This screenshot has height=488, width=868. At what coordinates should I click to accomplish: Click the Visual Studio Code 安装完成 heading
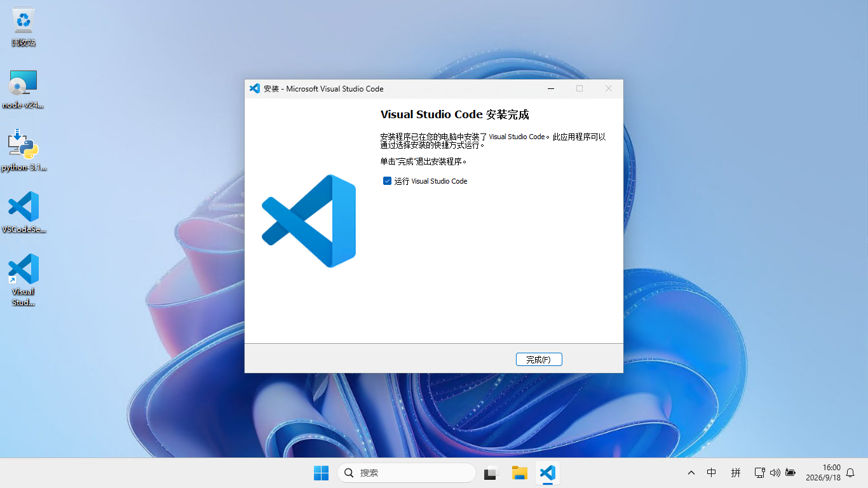[454, 114]
